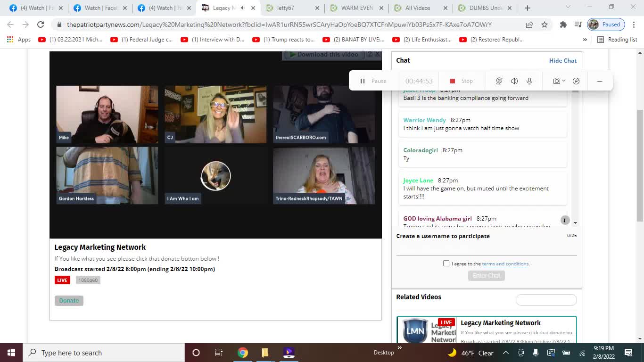Image resolution: width=644 pixels, height=362 pixels.
Task: Take screenshot with recorder camera icon
Action: click(556, 81)
